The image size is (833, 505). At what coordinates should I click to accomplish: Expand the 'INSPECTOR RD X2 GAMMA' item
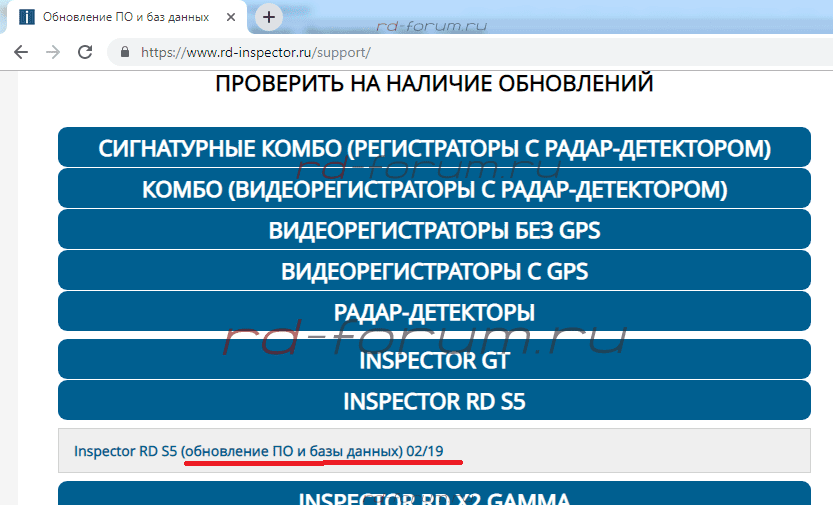pos(434,495)
